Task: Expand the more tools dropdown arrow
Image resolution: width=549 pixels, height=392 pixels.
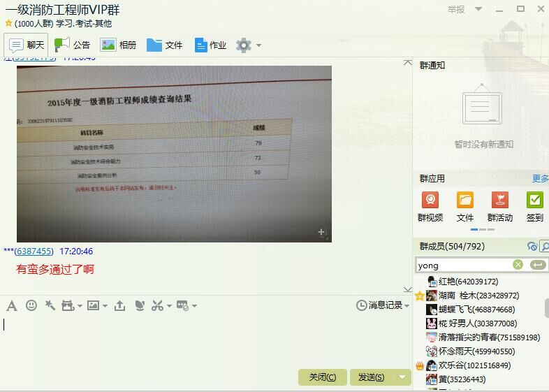Action: 195,306
